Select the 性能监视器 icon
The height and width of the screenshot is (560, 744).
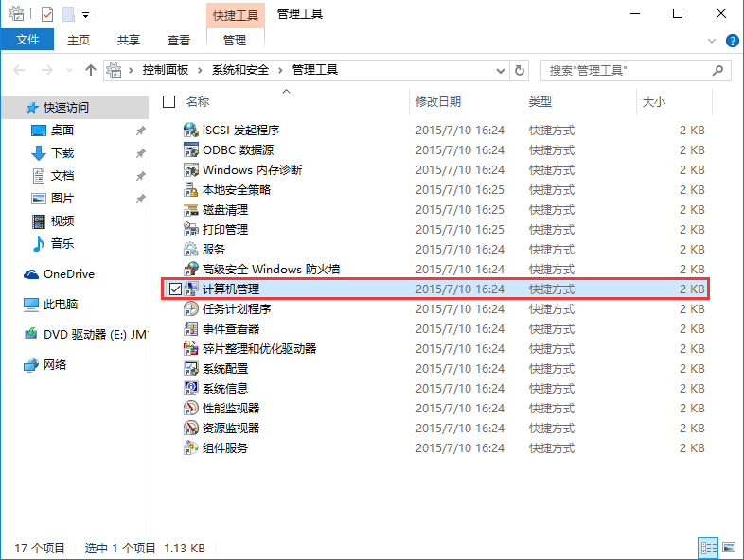(x=190, y=409)
